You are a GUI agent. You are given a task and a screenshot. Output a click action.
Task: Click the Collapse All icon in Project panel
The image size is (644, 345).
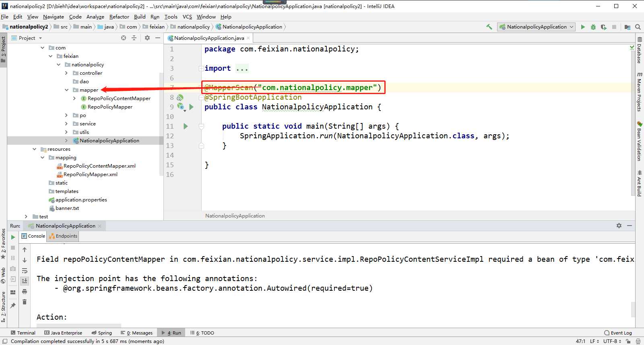click(134, 38)
